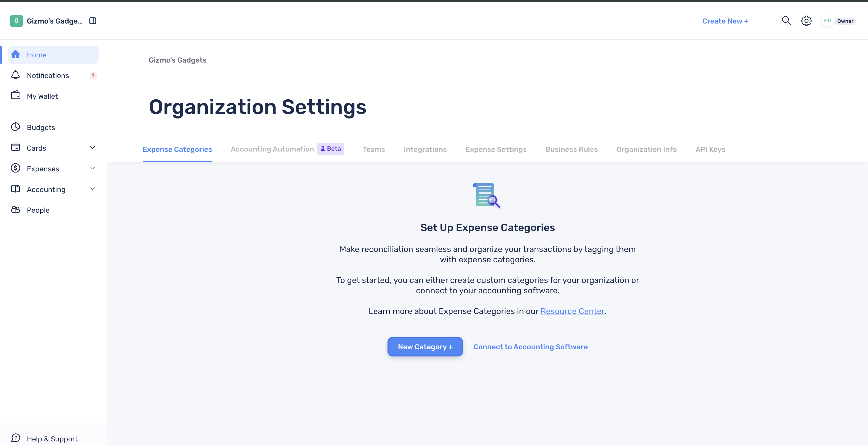Viewport: 868px width, 446px height.
Task: Open settings gear icon
Action: click(806, 21)
